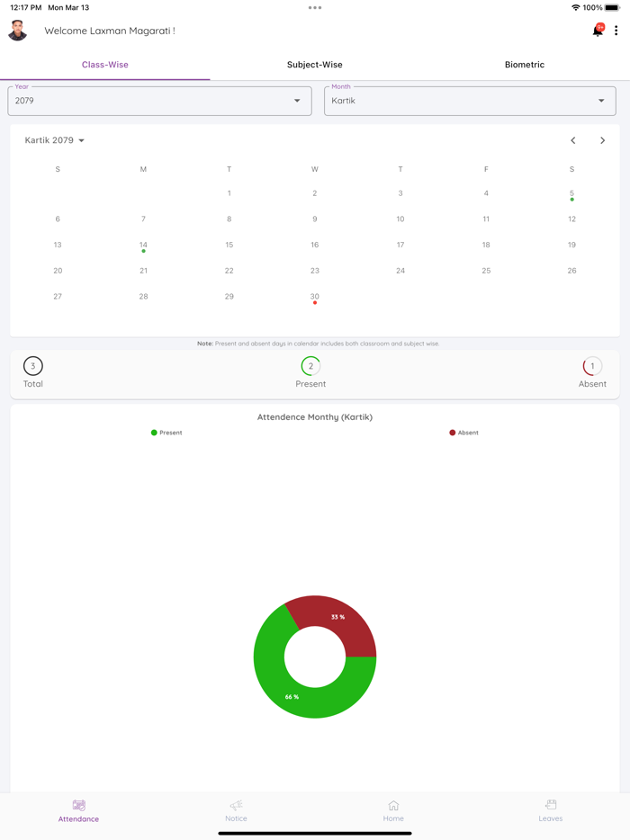Open the Leaves icon in bottom bar

coord(551,805)
